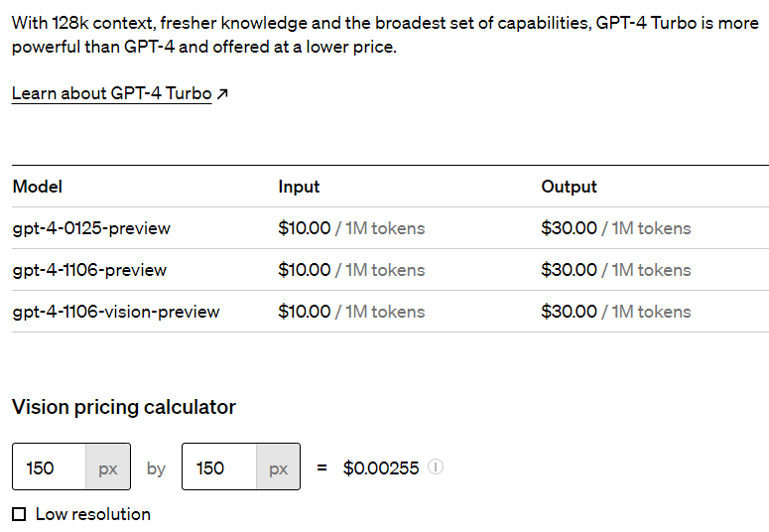This screenshot has height=532, width=769.
Task: Open the Learn about GPT-4 Turbo link
Action: pos(111,93)
